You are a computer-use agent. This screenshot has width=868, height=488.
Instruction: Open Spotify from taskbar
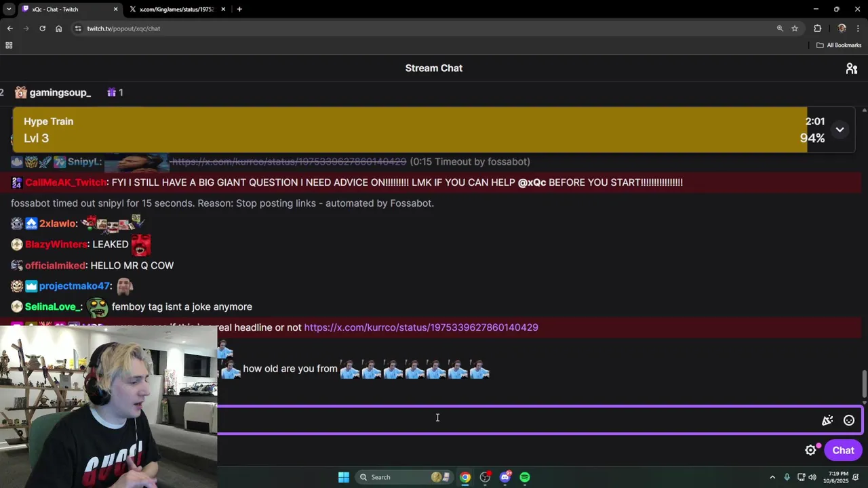525,477
